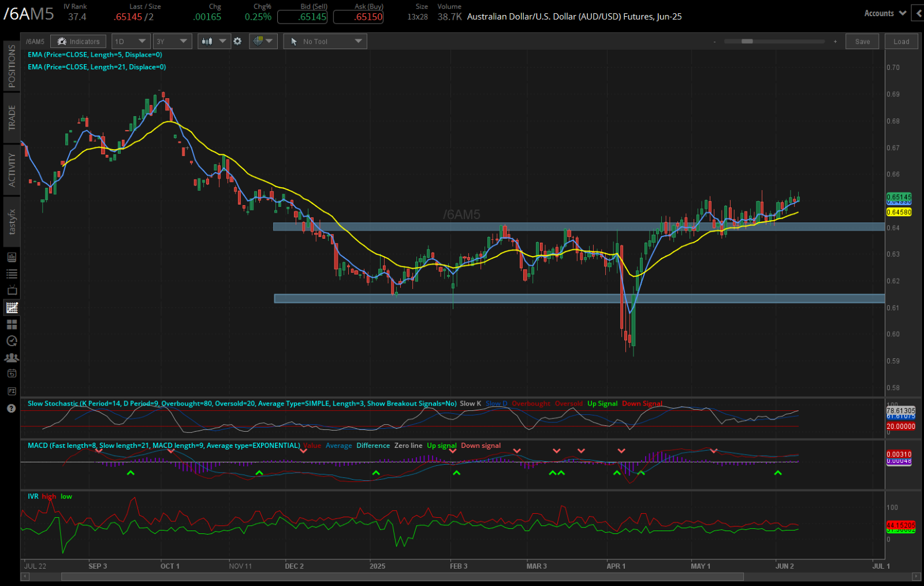Open the clock history icon in sidebar
The image size is (924, 586).
(x=12, y=341)
